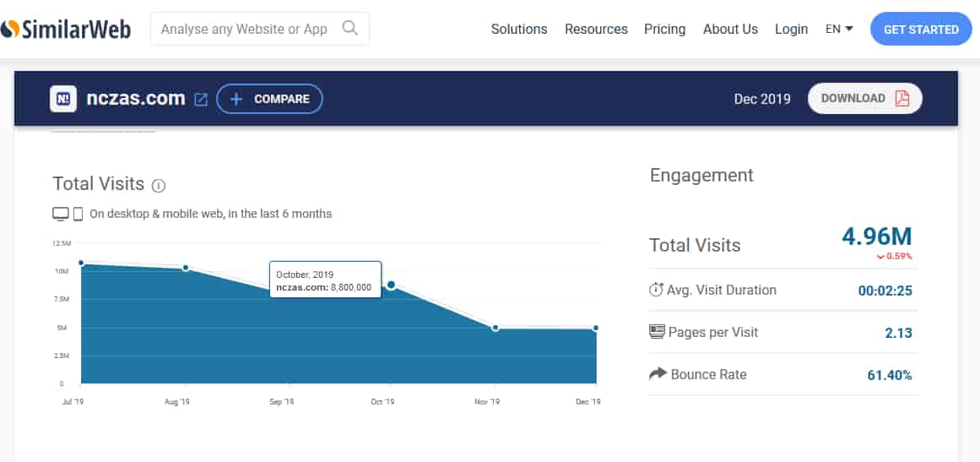
Task: Click the 7.5M y-axis label
Action: 62,300
